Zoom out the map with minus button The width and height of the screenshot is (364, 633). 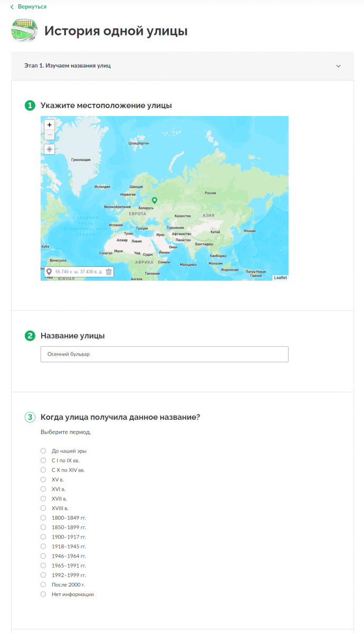[50, 135]
